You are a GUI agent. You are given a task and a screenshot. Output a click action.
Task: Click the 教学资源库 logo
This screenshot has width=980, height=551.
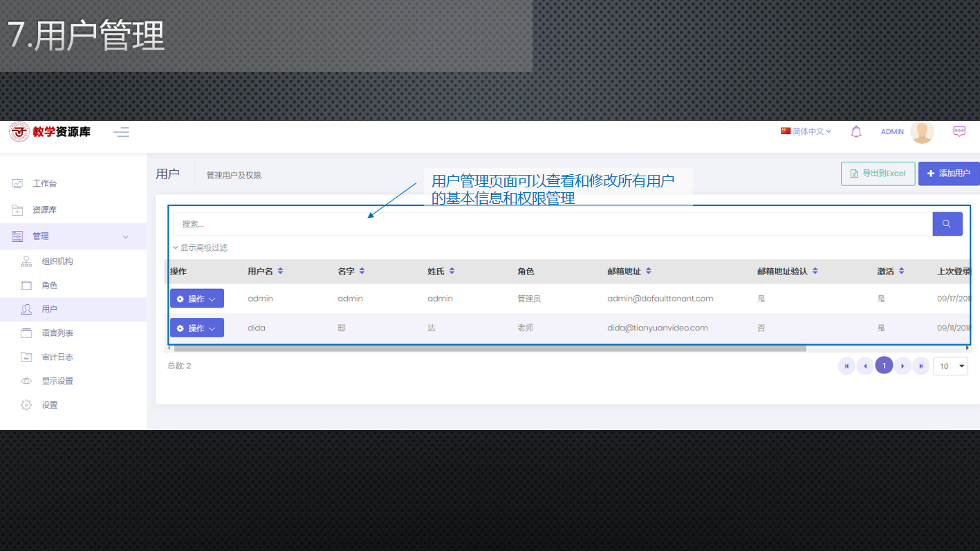50,131
